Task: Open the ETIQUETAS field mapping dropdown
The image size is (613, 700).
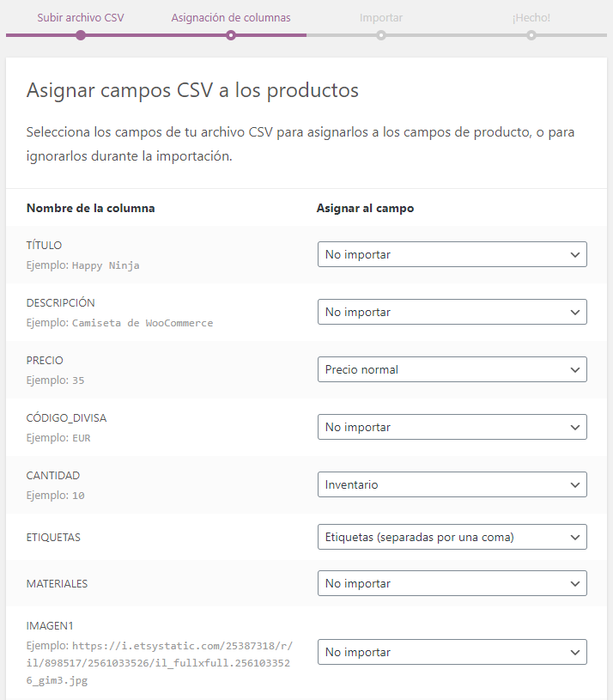Action: (452, 537)
